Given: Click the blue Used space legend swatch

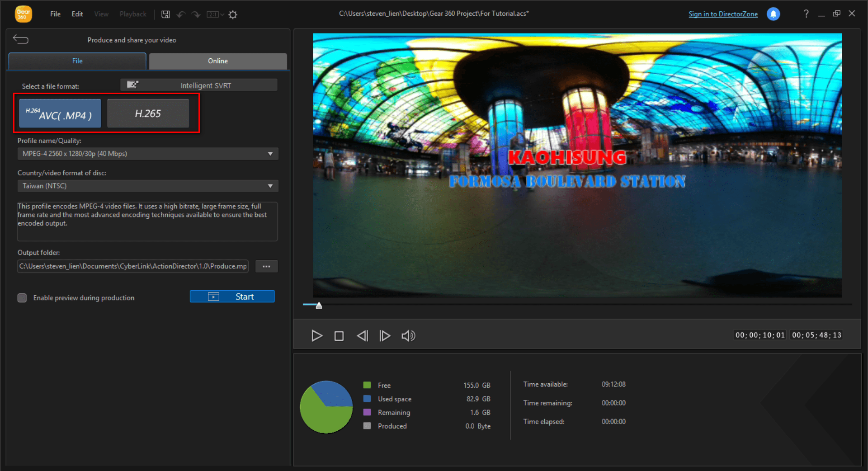Looking at the screenshot, I should point(367,399).
